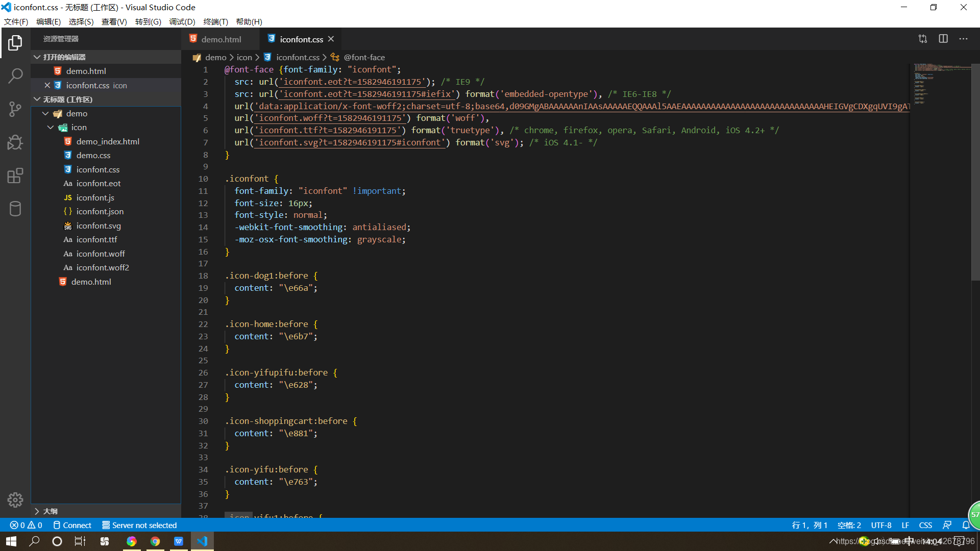
Task: Open Windows search from the taskbar
Action: coord(34,541)
